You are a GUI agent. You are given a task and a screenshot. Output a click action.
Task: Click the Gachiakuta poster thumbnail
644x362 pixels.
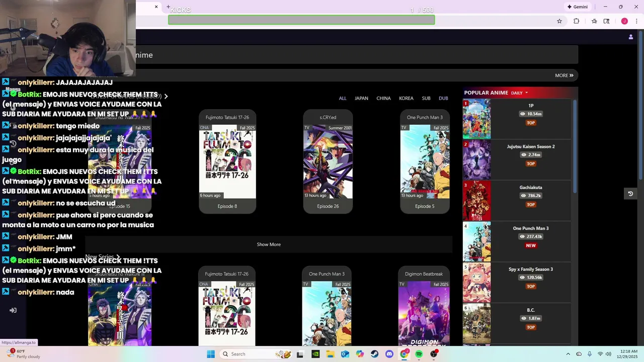tap(476, 201)
